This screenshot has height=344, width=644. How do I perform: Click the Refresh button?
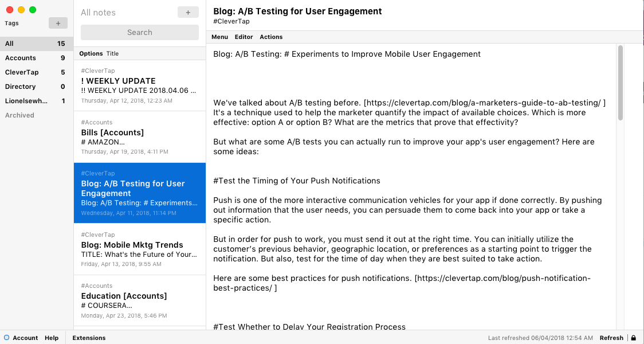point(611,338)
